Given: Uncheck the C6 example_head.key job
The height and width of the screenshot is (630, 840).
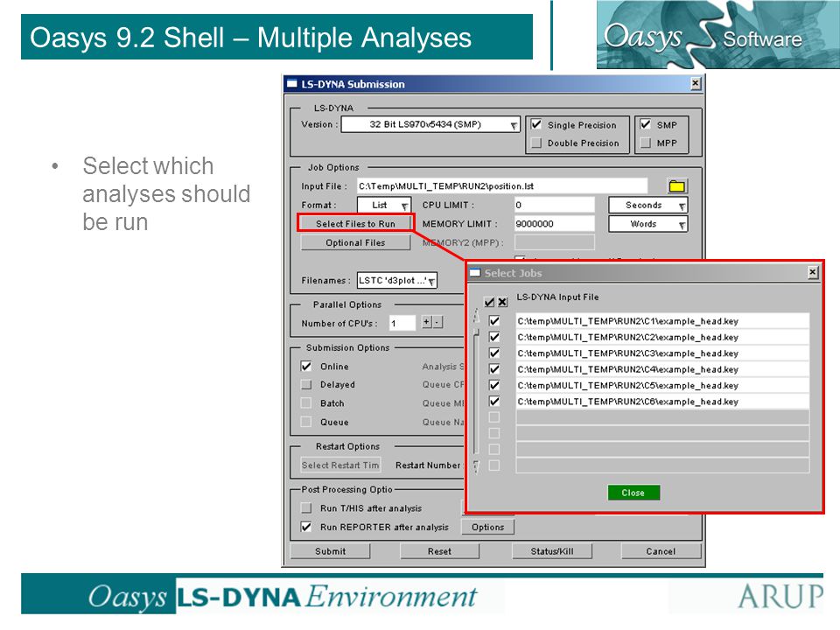Looking at the screenshot, I should [494, 402].
